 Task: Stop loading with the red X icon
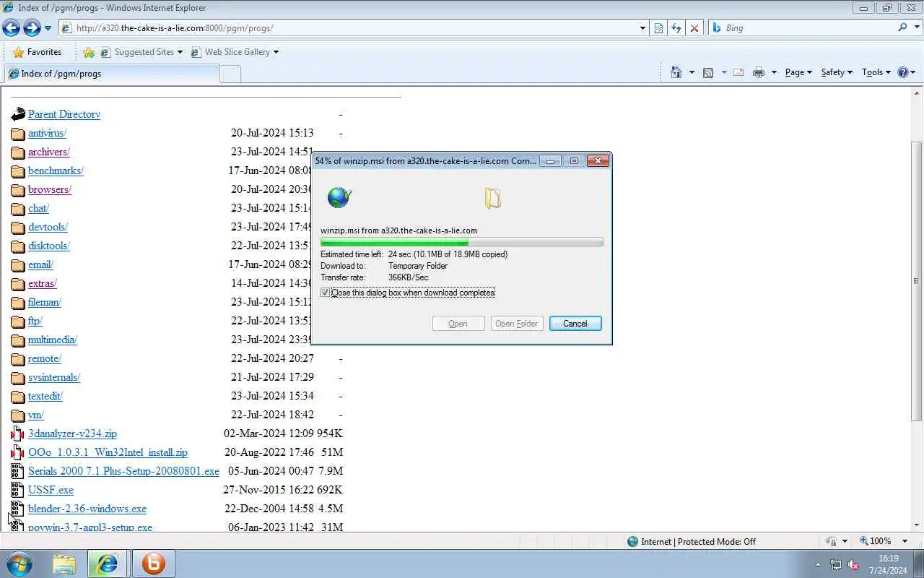point(694,28)
